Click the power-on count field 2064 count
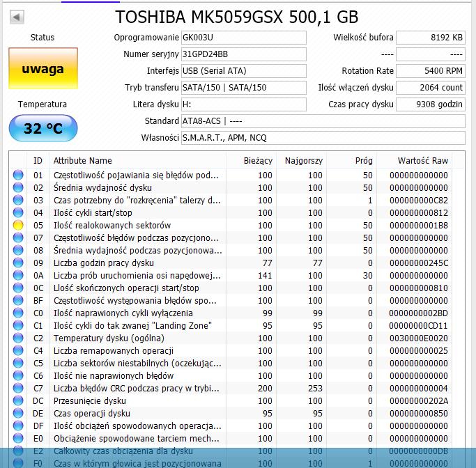Viewport: 476px width, 468px height. [x=431, y=87]
